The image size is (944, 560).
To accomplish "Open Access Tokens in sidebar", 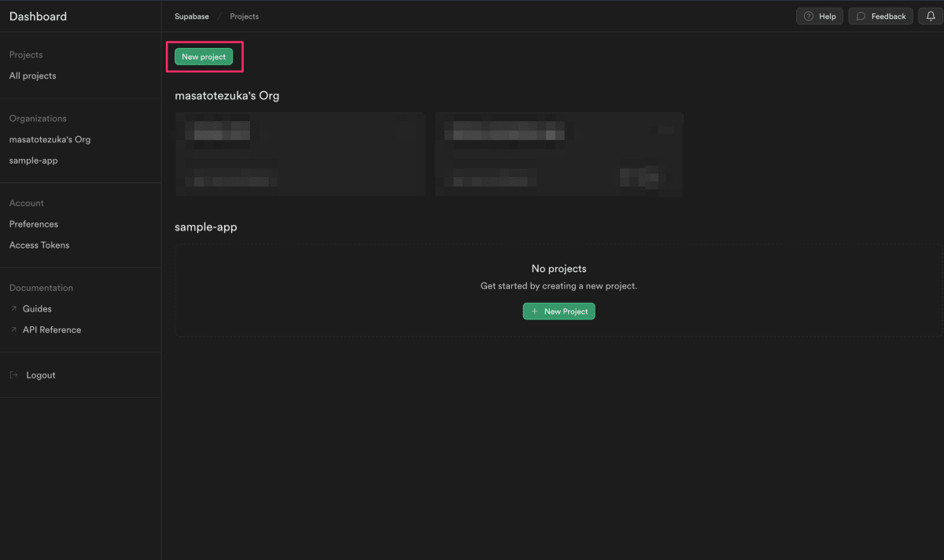I will click(x=39, y=245).
